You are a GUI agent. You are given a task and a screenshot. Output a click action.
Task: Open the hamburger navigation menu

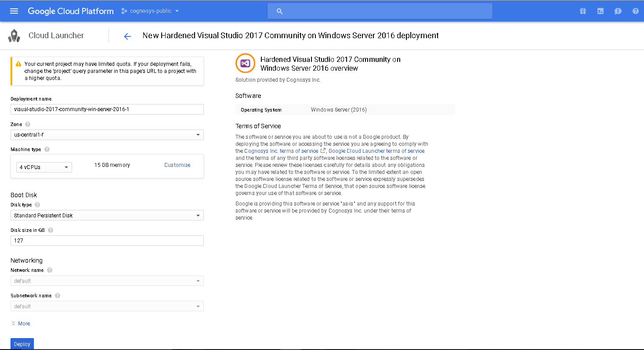[14, 11]
